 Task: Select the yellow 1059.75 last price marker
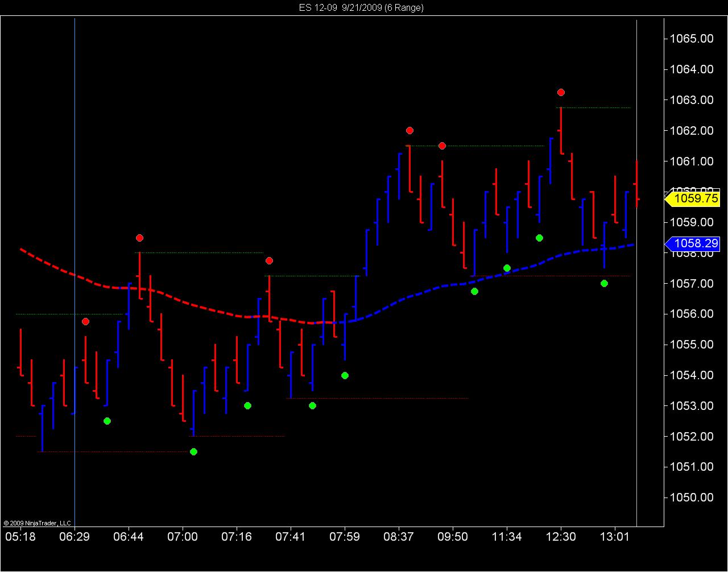pos(692,199)
